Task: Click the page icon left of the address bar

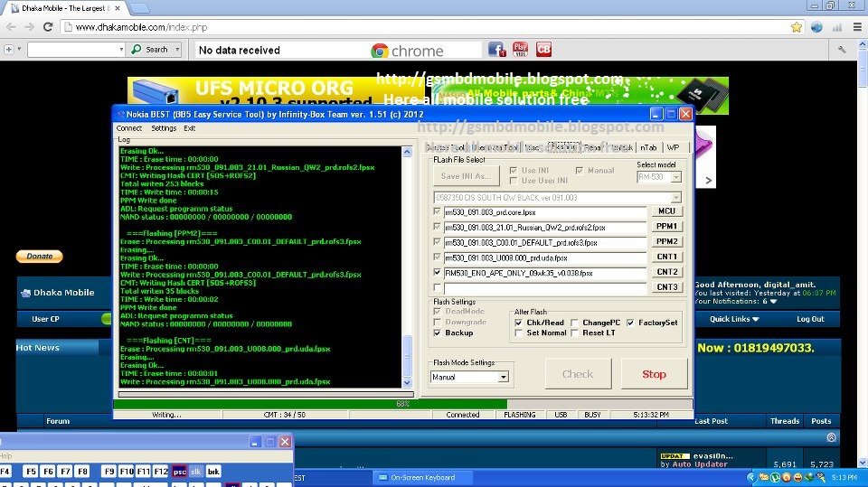Action: pyautogui.click(x=68, y=27)
